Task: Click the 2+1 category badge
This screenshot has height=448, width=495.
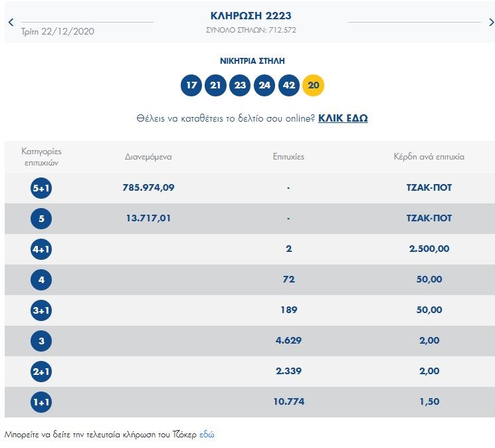Action: 41,372
